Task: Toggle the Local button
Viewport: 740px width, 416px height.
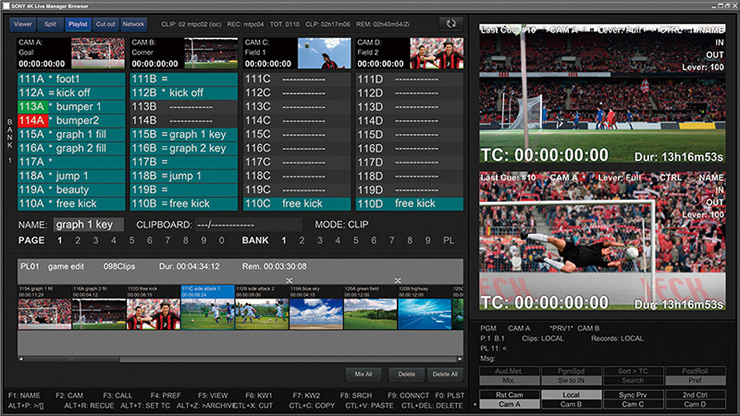Action: pos(571,395)
